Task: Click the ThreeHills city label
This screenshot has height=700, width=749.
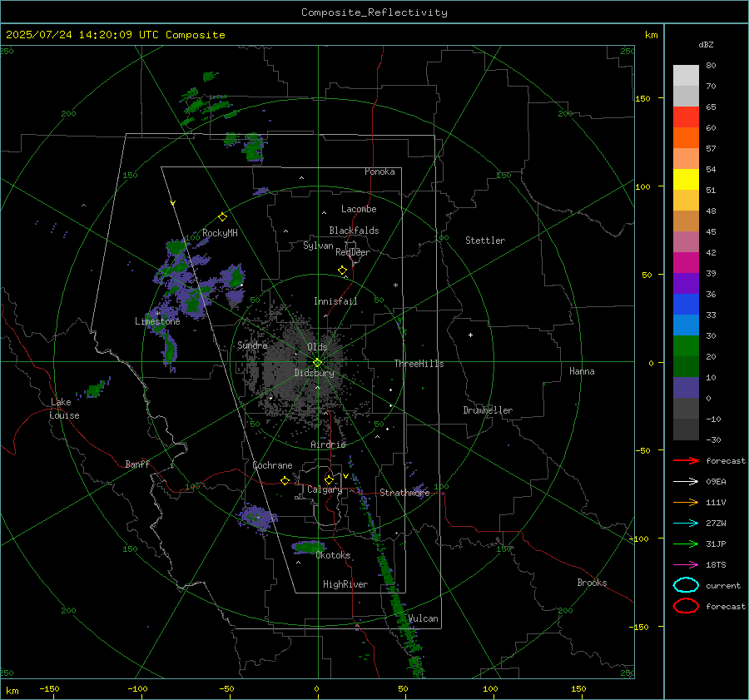Action: point(419,364)
